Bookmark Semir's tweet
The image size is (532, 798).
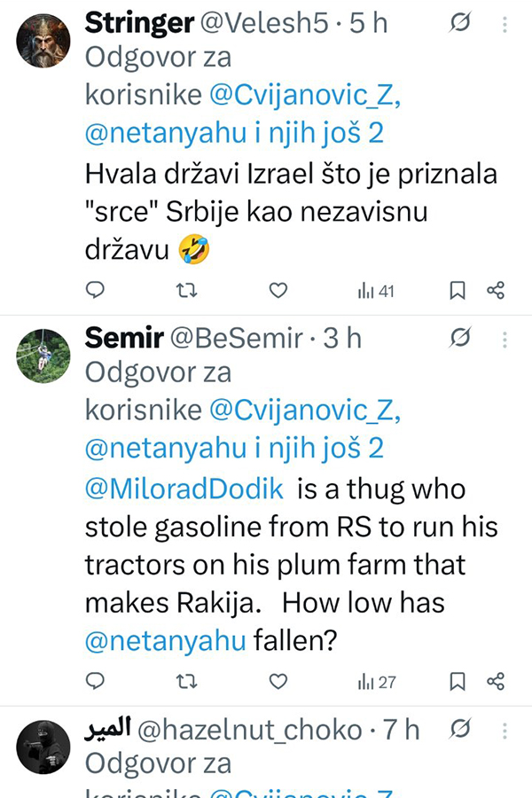click(458, 681)
